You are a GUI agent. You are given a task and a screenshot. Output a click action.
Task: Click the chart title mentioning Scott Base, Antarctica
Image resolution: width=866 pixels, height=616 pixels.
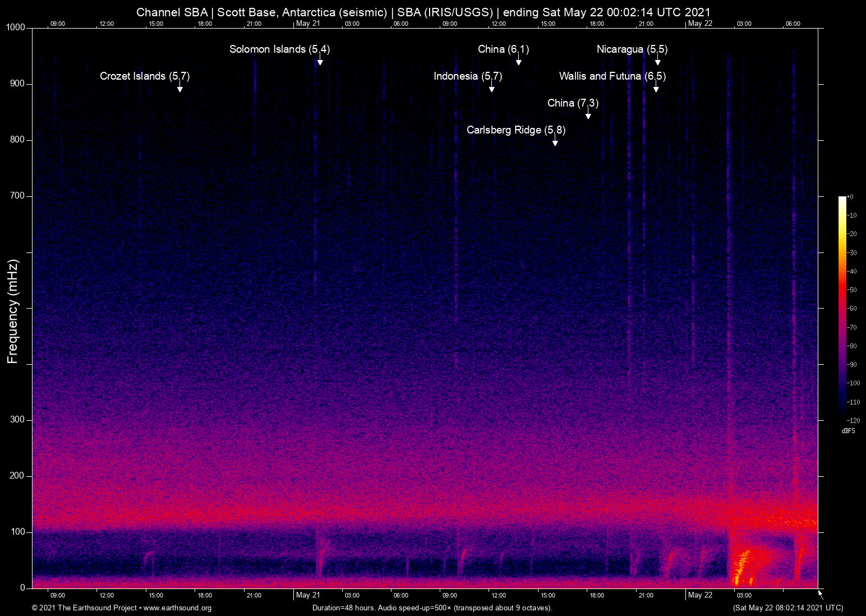click(x=423, y=12)
